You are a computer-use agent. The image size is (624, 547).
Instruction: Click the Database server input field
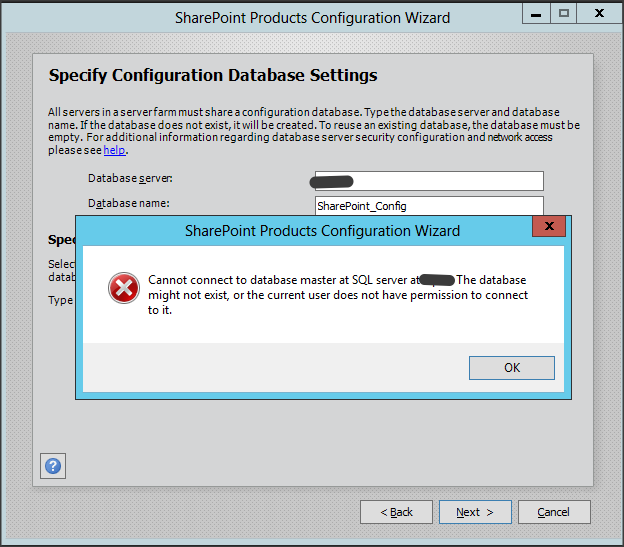(429, 181)
